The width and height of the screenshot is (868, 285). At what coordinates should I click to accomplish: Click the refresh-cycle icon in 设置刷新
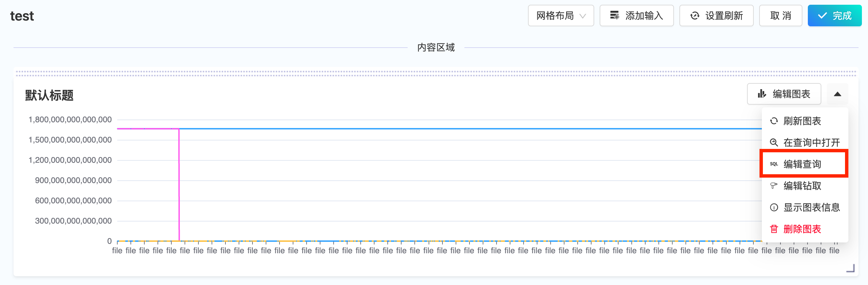tap(695, 16)
